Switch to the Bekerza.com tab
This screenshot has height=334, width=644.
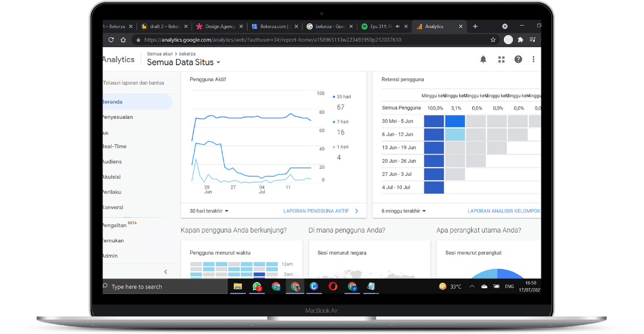274,26
